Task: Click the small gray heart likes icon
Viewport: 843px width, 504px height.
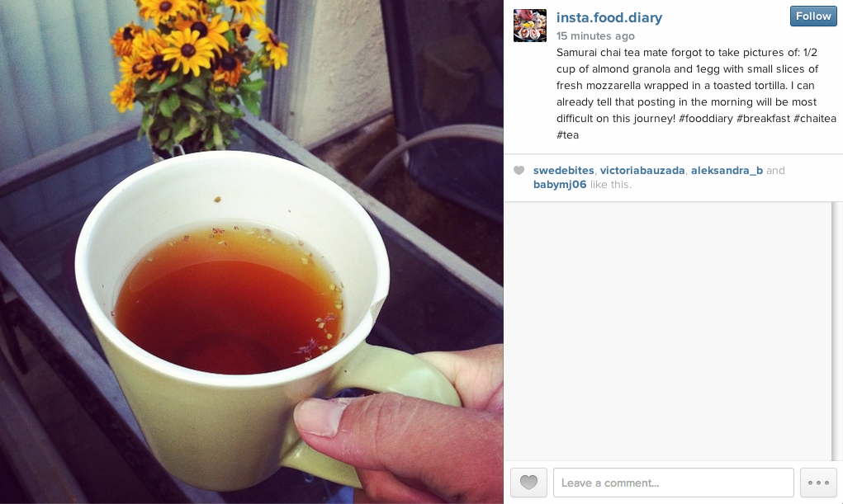Action: click(519, 170)
